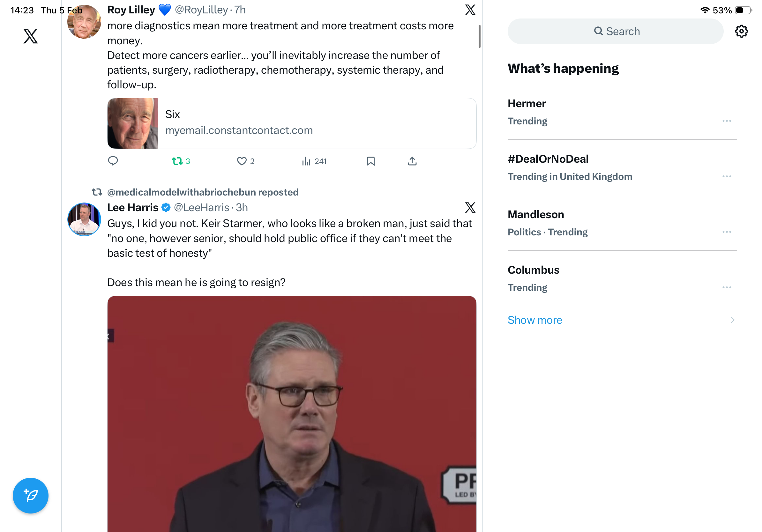The image size is (762, 532).
Task: Click Show more trends link
Action: (x=535, y=320)
